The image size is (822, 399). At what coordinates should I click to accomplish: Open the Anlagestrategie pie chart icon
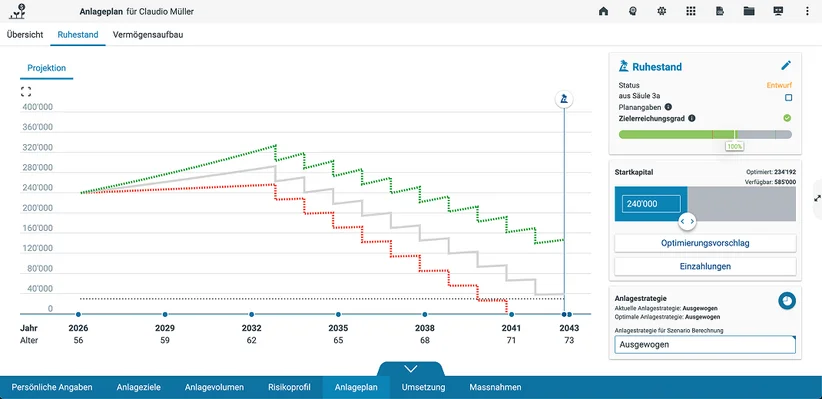tap(787, 300)
